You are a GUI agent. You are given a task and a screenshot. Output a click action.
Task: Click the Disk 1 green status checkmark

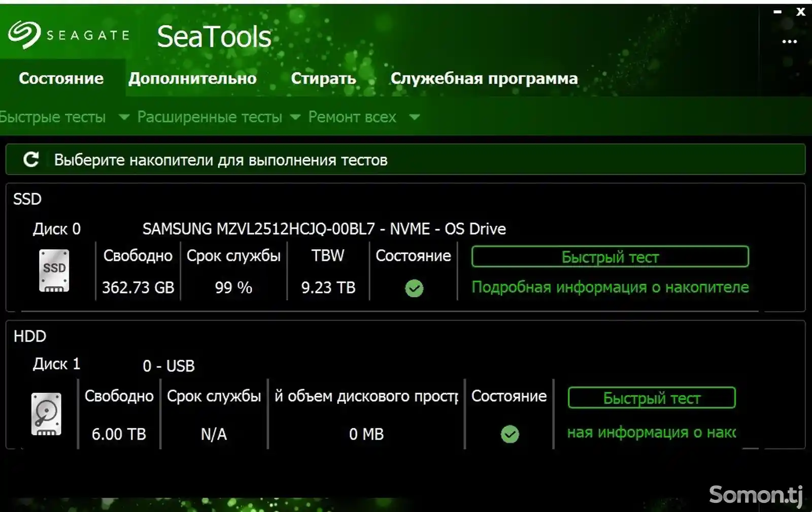[510, 434]
